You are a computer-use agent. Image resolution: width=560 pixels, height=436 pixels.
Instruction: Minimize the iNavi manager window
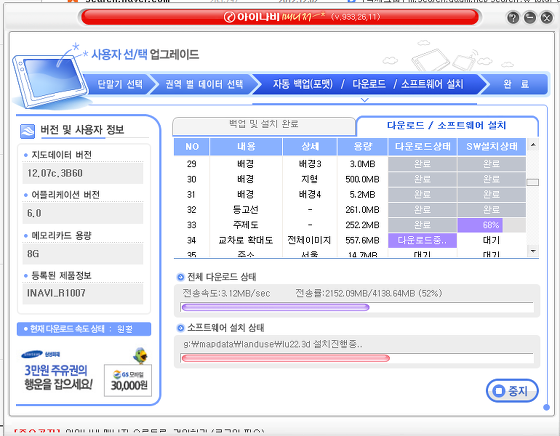pos(530,17)
